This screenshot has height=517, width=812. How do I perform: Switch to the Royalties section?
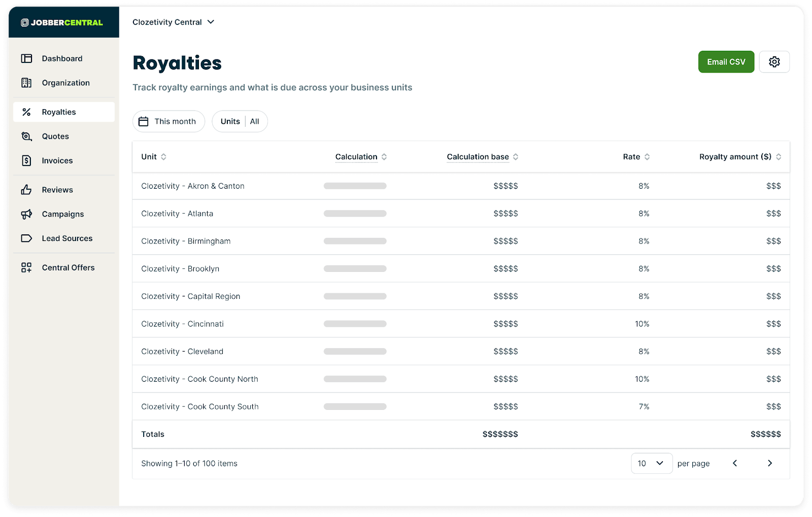(x=59, y=112)
